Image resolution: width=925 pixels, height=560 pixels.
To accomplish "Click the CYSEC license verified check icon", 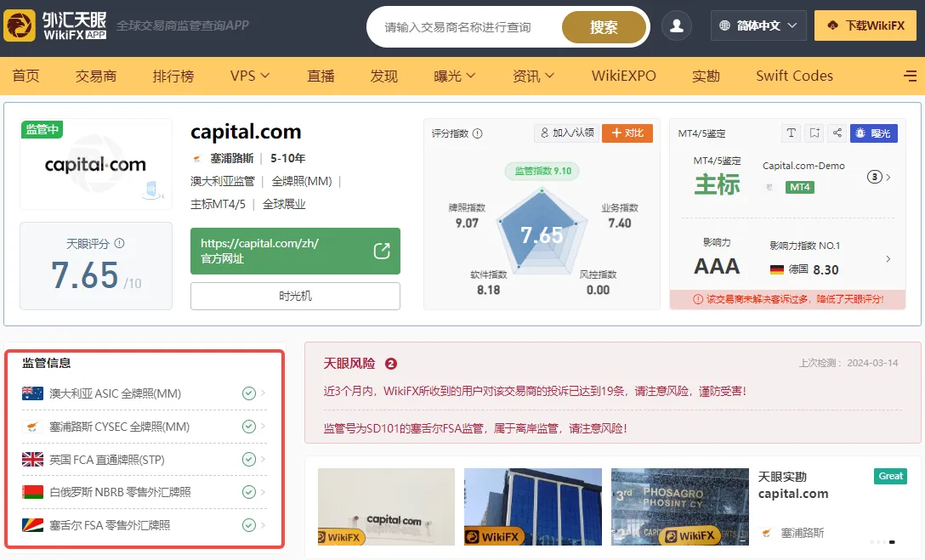I will (x=249, y=427).
